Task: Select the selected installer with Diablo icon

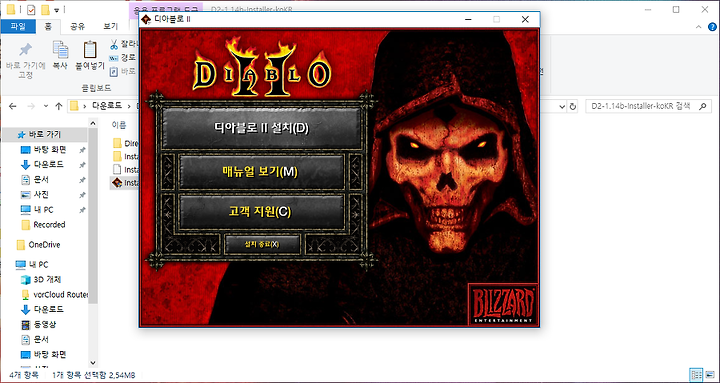Action: click(125, 183)
